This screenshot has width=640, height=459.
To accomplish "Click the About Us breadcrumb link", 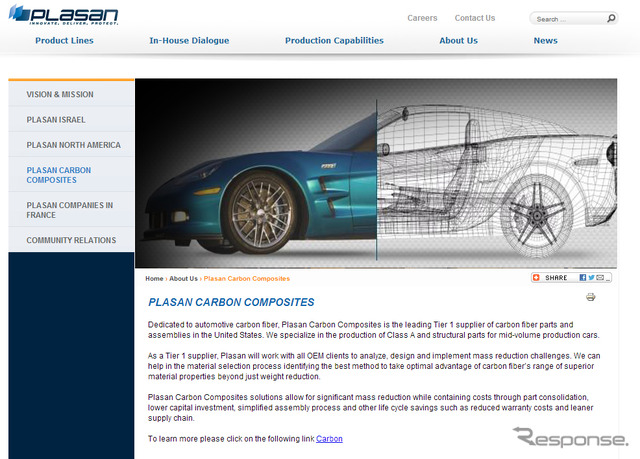I will coord(183,279).
